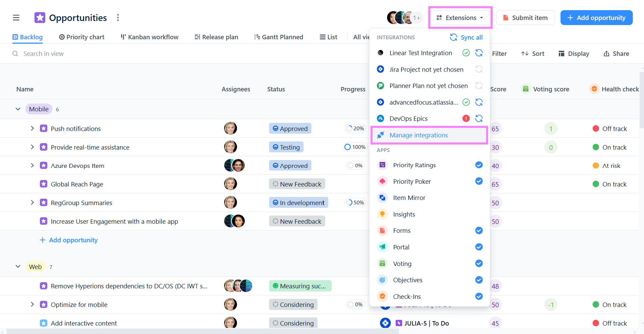Screen dimensions: 644x334
Task: Enable the Item Mirror app
Action: pyautogui.click(x=429, y=198)
